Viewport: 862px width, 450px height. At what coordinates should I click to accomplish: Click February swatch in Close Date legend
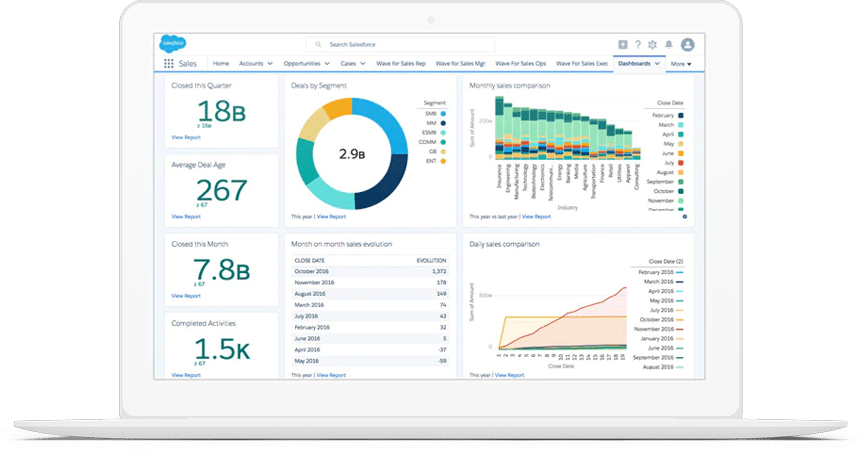(x=681, y=115)
